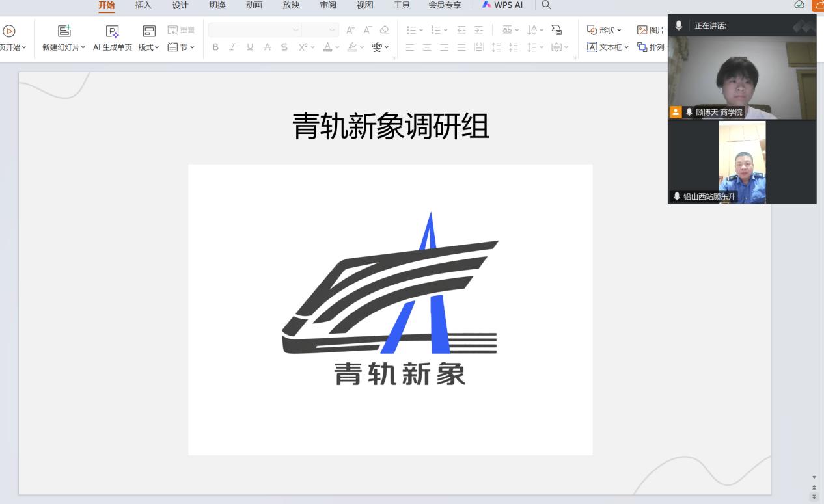Click the search magnifier icon

546,5
